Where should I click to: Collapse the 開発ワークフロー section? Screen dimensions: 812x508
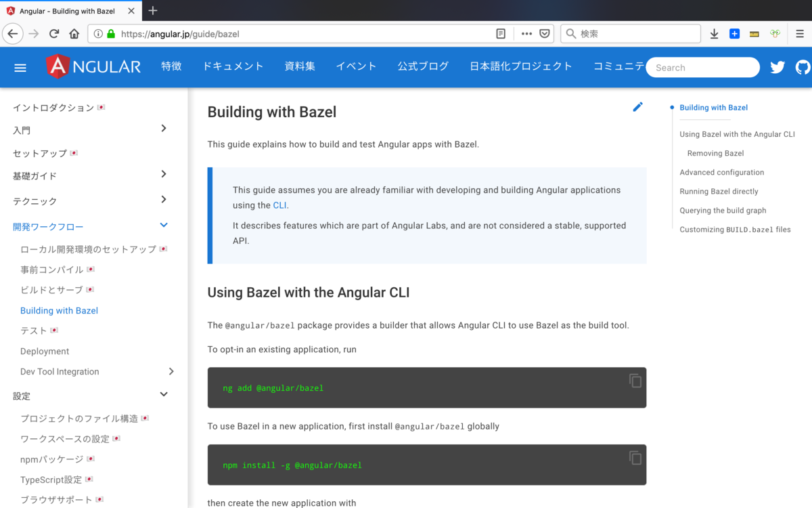pos(163,225)
